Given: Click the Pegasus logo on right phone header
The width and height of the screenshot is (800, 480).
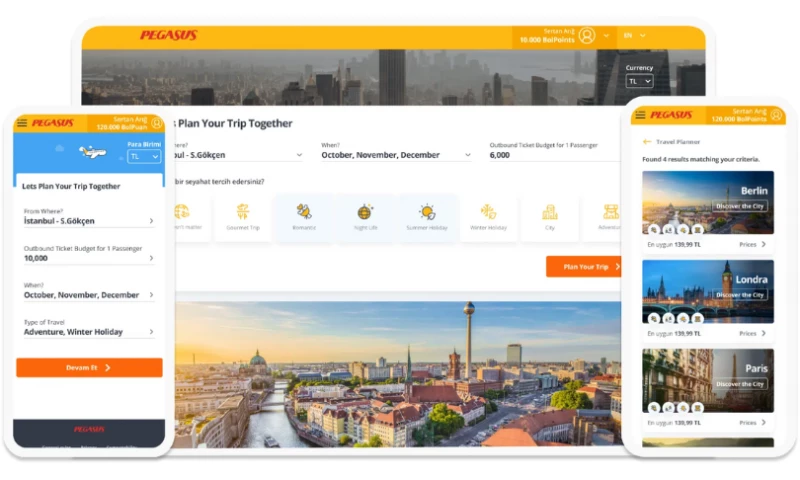Looking at the screenshot, I should (671, 115).
